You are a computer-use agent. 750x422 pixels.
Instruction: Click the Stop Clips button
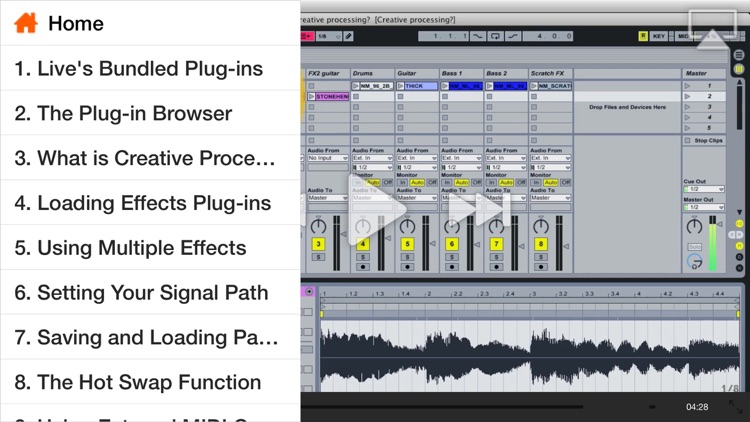pos(704,140)
